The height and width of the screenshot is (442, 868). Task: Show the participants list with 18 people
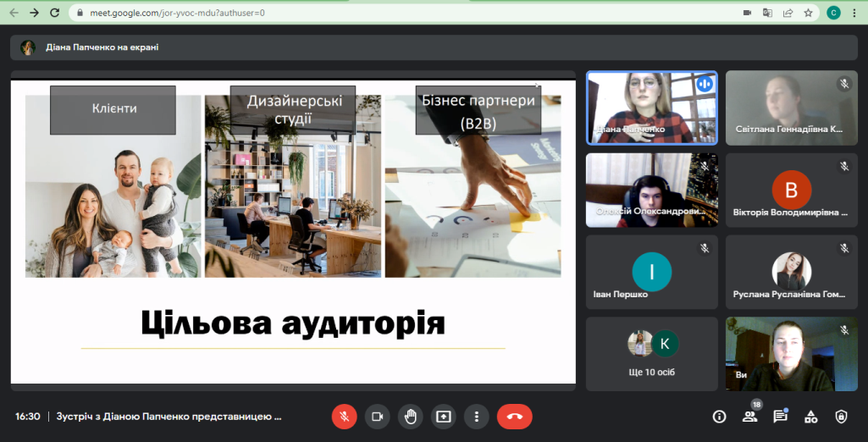click(749, 417)
